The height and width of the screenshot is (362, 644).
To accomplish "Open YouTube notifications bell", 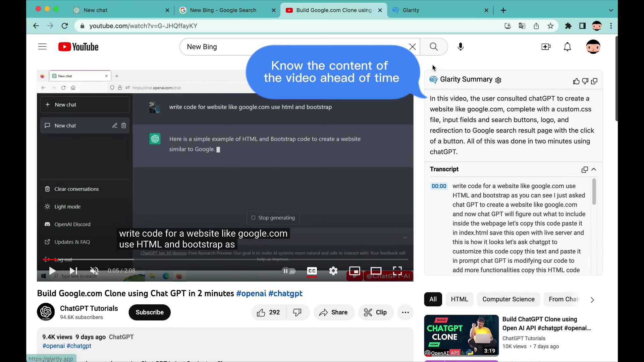I will click(567, 47).
